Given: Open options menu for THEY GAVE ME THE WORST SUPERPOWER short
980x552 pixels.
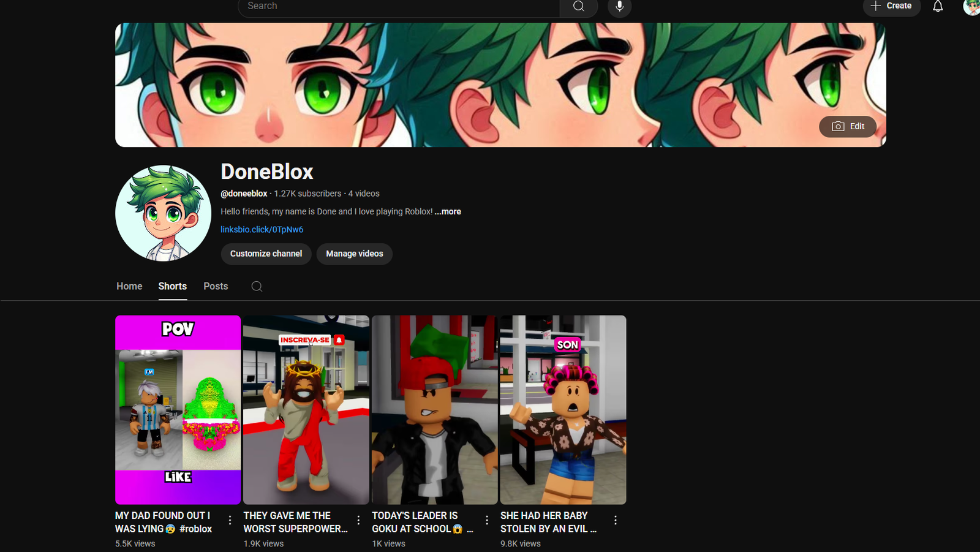Looking at the screenshot, I should pos(359,520).
